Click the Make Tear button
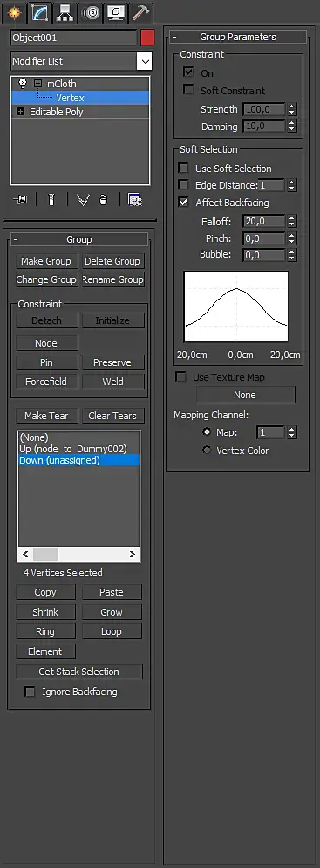Screen dimensions: 320x868 click(x=46, y=416)
